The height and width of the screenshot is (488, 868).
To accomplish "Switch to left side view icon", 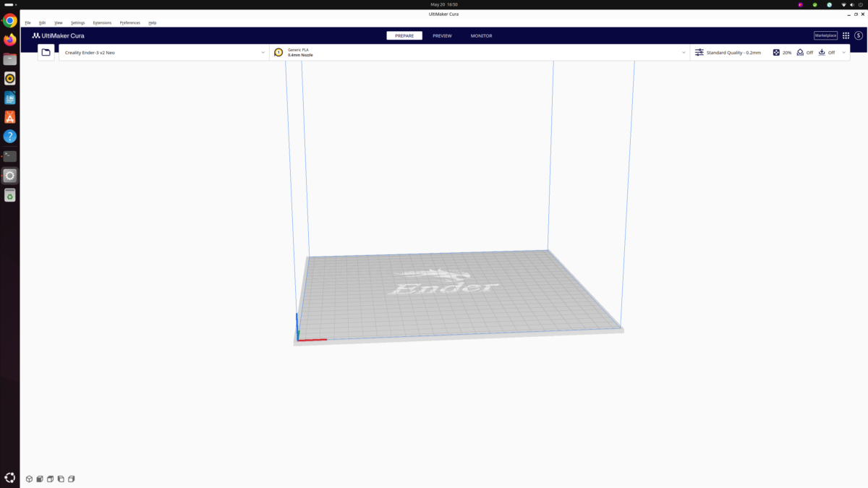I will point(61,479).
